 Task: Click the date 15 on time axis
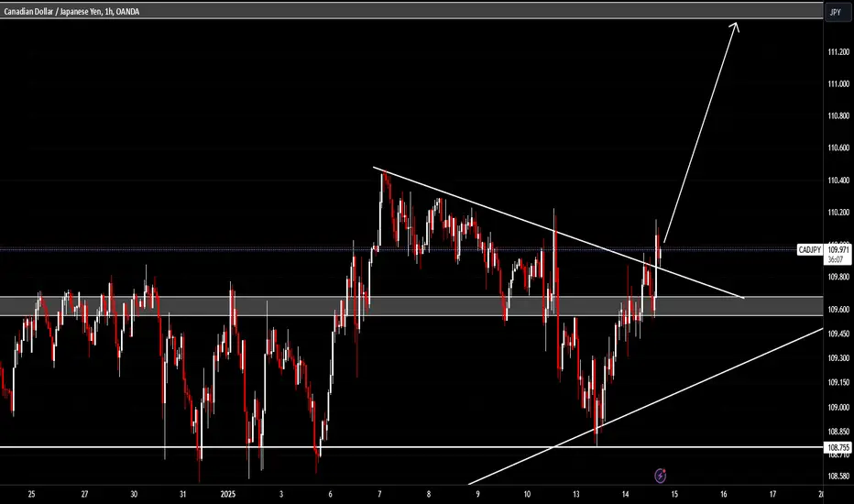click(x=674, y=494)
